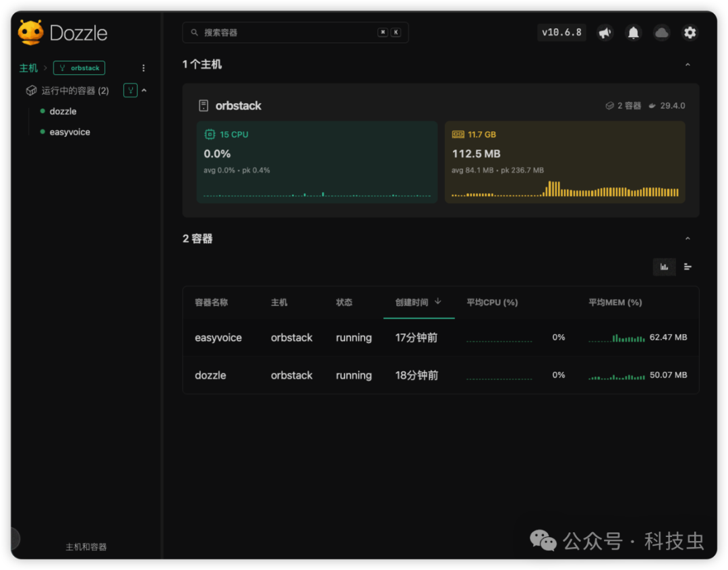Viewport: 728px width, 570px height.
Task: Click the ⌘K shortcut badge in search
Action: point(389,32)
